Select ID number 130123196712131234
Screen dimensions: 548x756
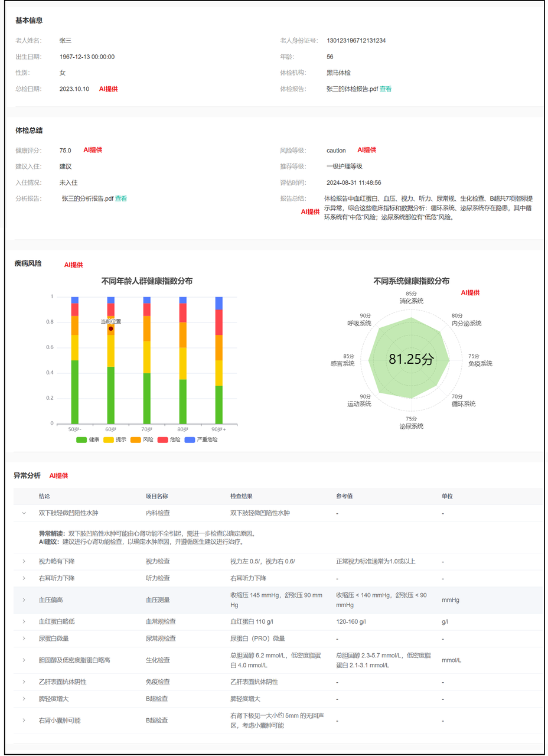point(356,41)
